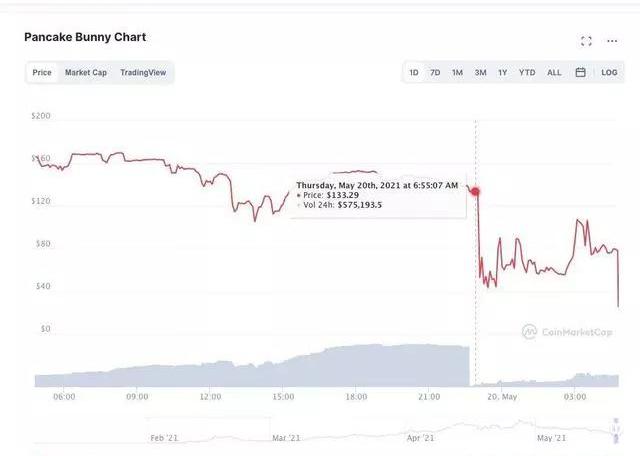Click the Pancake Bunny Chart title
The height and width of the screenshot is (456, 640).
(x=85, y=37)
